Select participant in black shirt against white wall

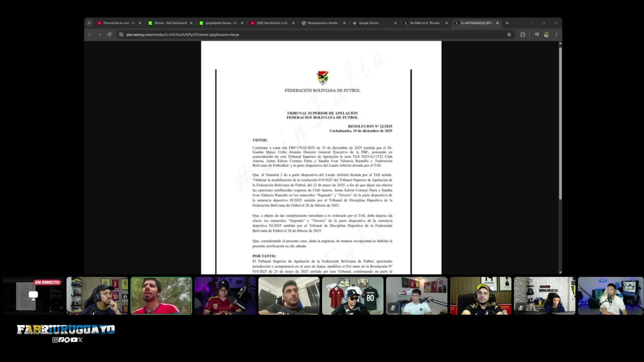(289, 296)
